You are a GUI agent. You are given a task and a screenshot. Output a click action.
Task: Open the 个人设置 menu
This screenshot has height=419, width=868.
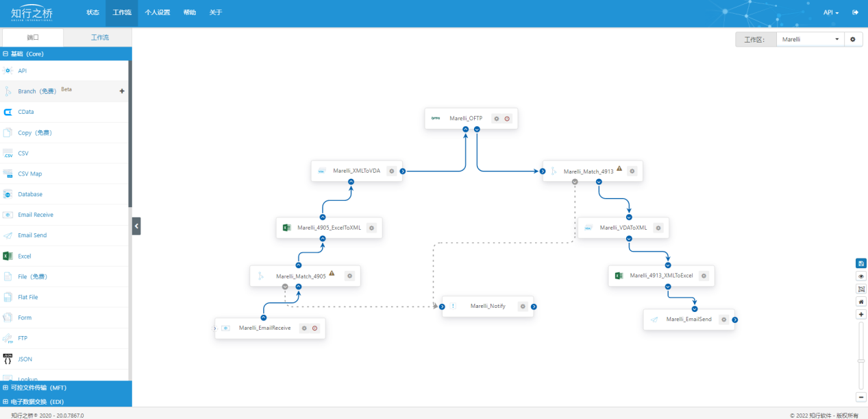tap(157, 12)
